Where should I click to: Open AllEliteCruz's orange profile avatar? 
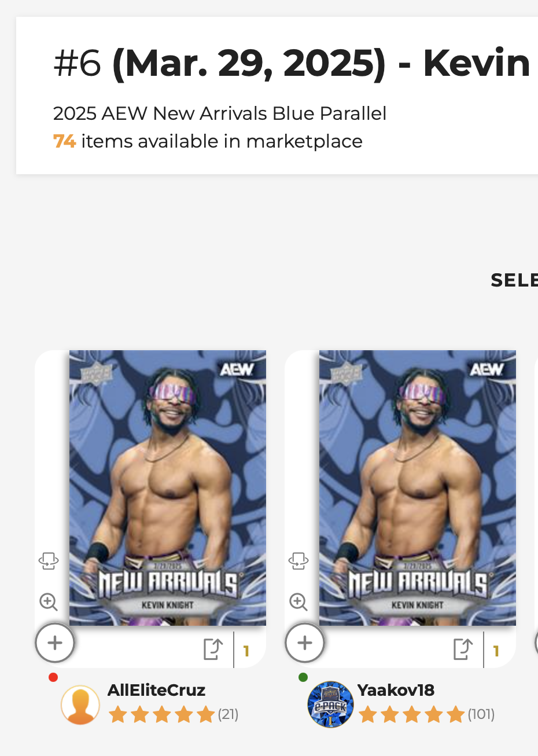80,704
